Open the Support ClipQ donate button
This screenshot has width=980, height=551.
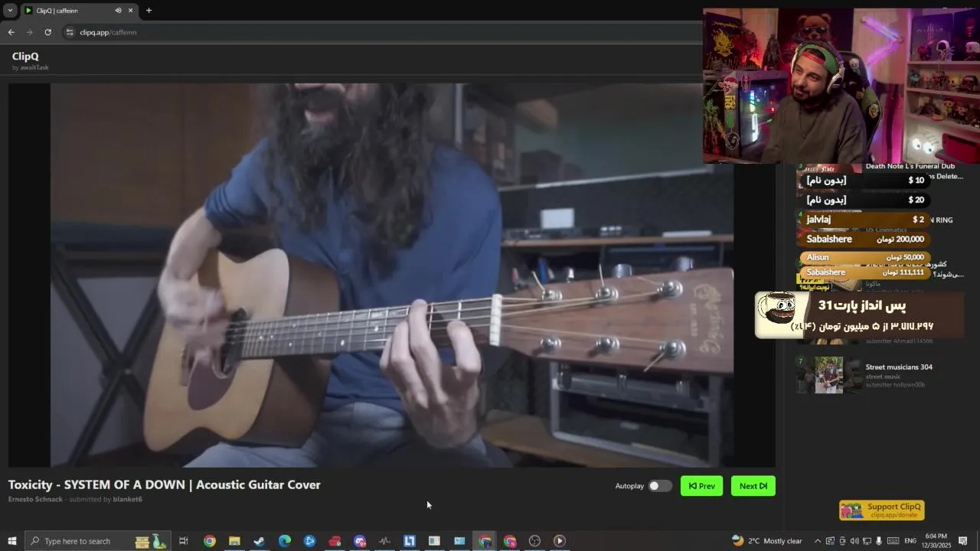tap(882, 510)
